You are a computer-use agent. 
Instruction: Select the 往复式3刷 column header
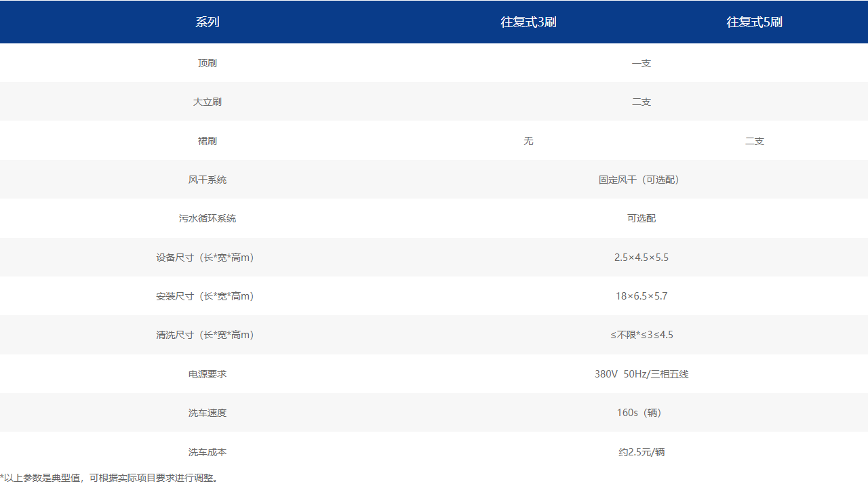528,22
